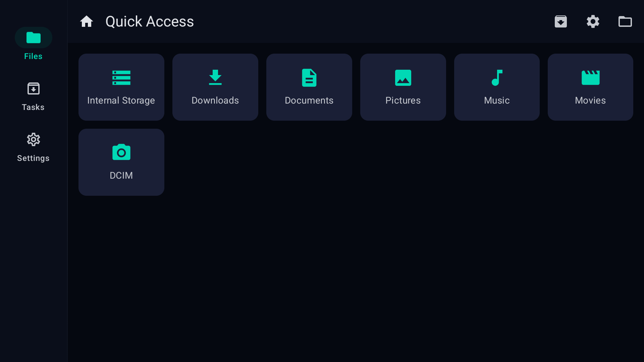Click the clapperboard icon on Movies tile
This screenshot has width=644, height=362.
click(x=590, y=78)
